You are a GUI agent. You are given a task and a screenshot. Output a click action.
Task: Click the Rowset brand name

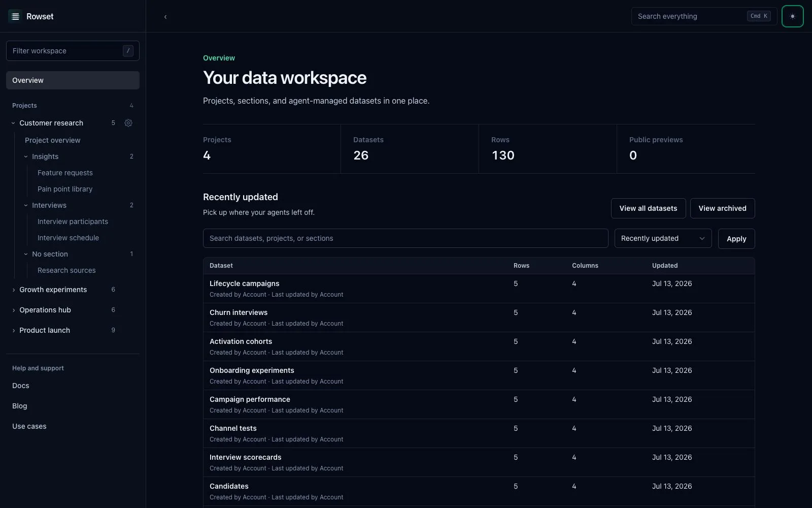40,16
